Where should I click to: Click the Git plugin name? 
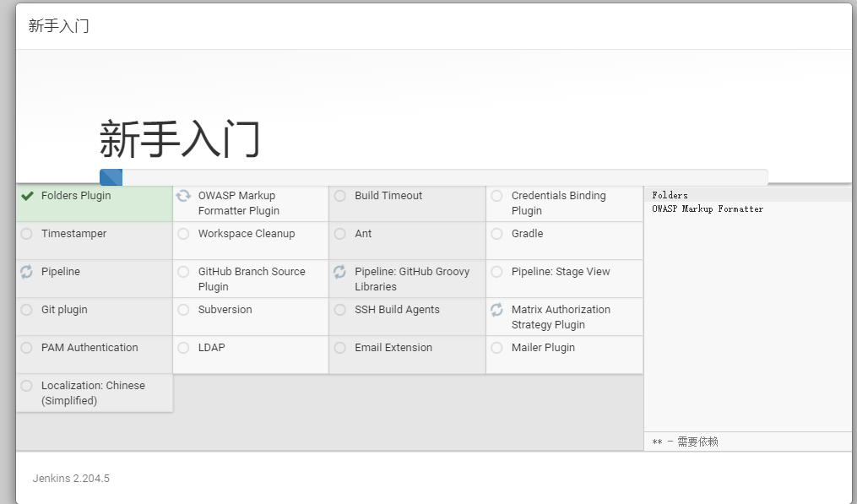tap(64, 310)
